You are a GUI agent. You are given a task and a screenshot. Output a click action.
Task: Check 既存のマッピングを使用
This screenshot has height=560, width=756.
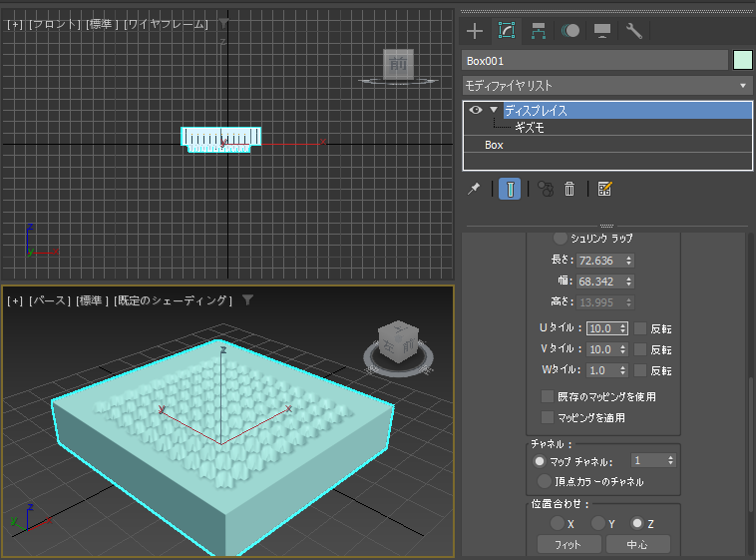coord(548,396)
